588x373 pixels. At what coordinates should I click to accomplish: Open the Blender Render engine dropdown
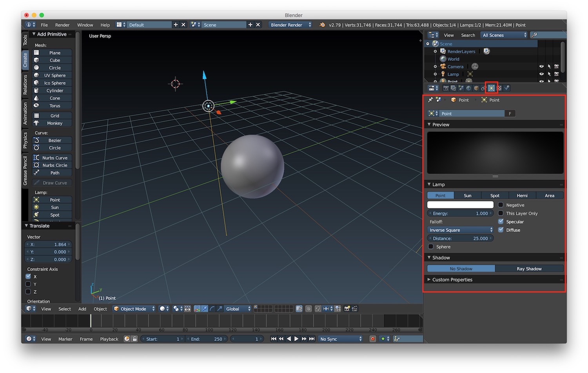click(290, 25)
